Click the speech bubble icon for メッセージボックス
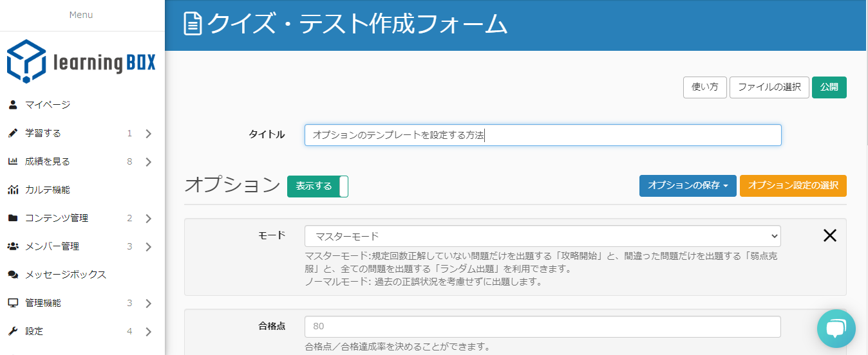 click(x=13, y=275)
